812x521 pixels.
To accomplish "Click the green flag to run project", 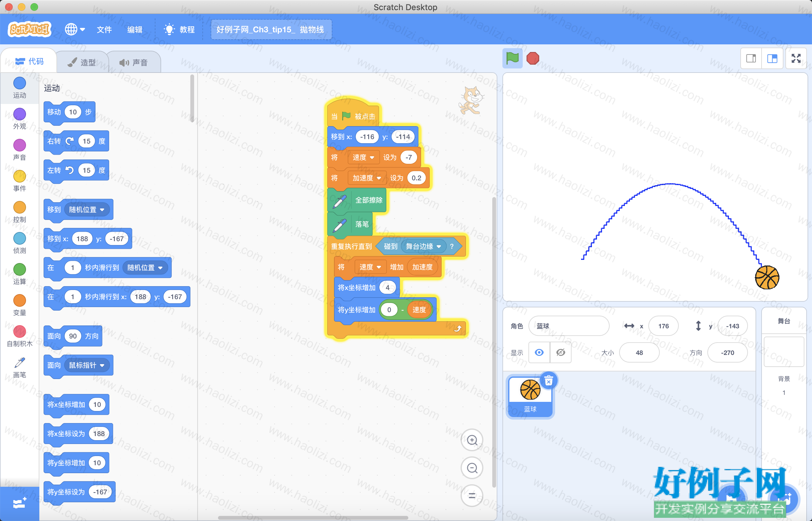I will point(512,58).
